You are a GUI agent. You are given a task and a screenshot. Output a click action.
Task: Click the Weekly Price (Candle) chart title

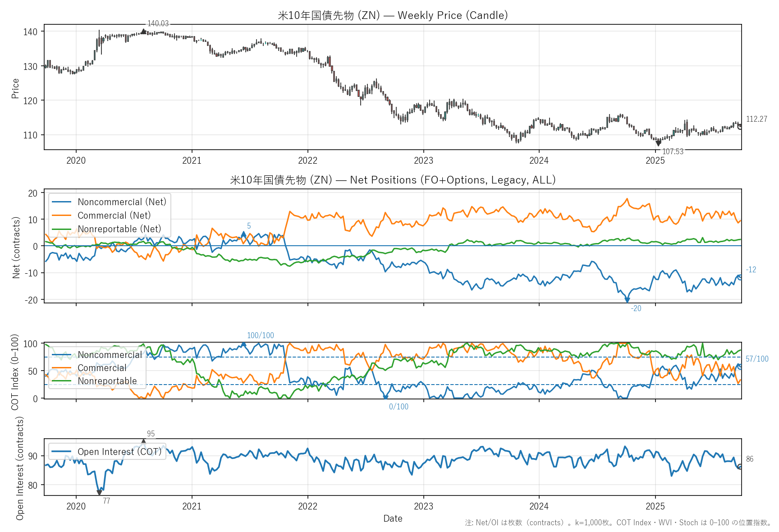pos(393,15)
